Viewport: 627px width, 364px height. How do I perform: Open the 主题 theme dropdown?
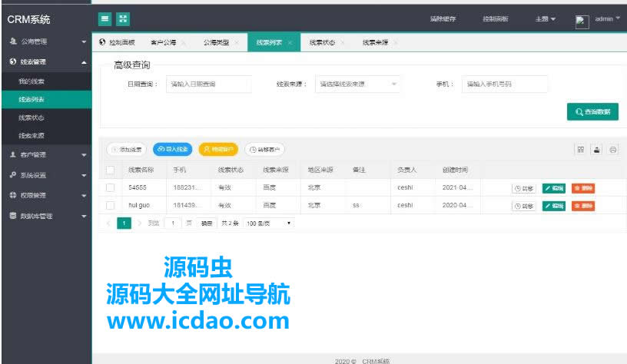pos(546,18)
